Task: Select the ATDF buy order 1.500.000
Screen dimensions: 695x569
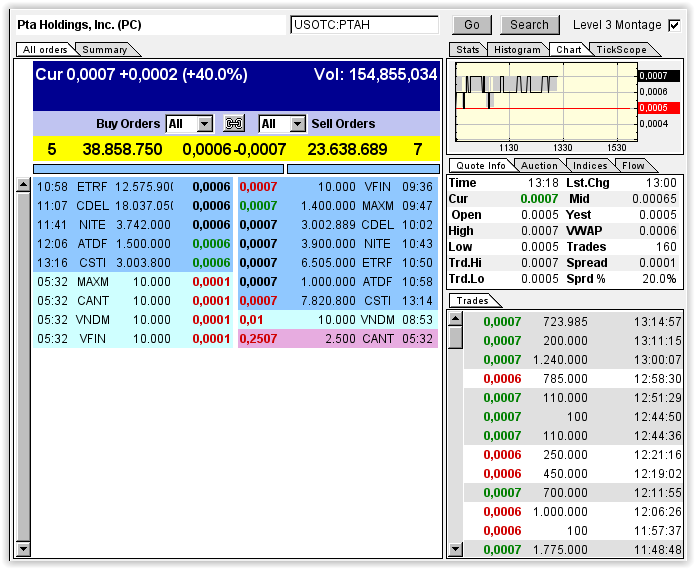Action: (x=133, y=244)
